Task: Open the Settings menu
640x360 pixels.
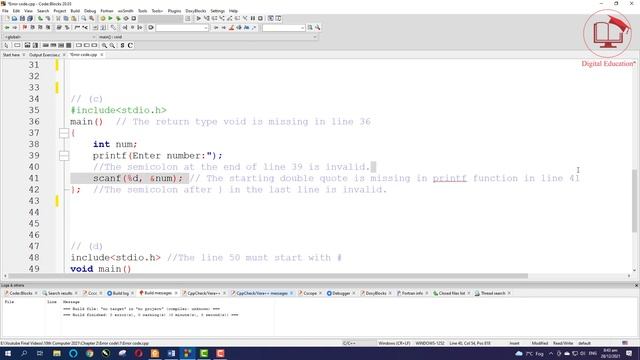Action: [217, 11]
